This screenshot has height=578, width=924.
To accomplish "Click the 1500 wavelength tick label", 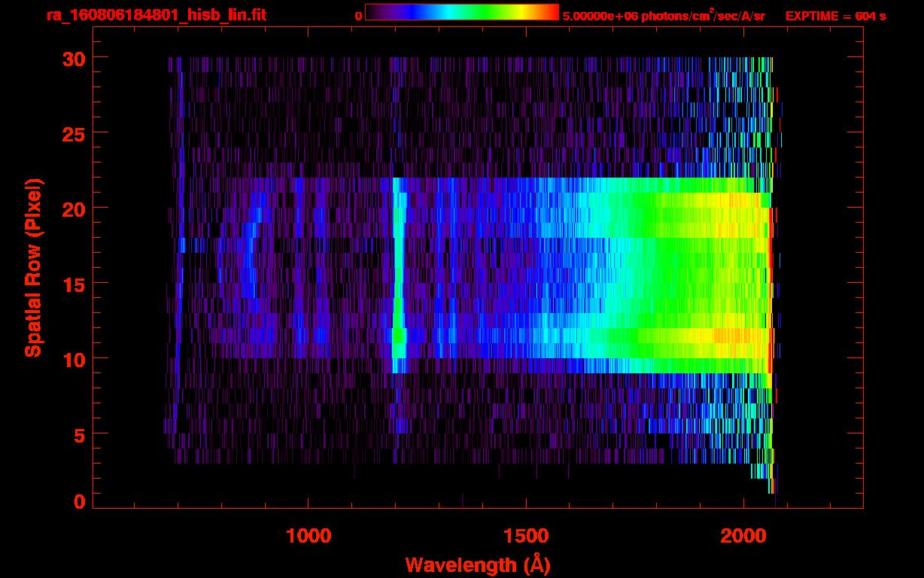I will pos(525,536).
